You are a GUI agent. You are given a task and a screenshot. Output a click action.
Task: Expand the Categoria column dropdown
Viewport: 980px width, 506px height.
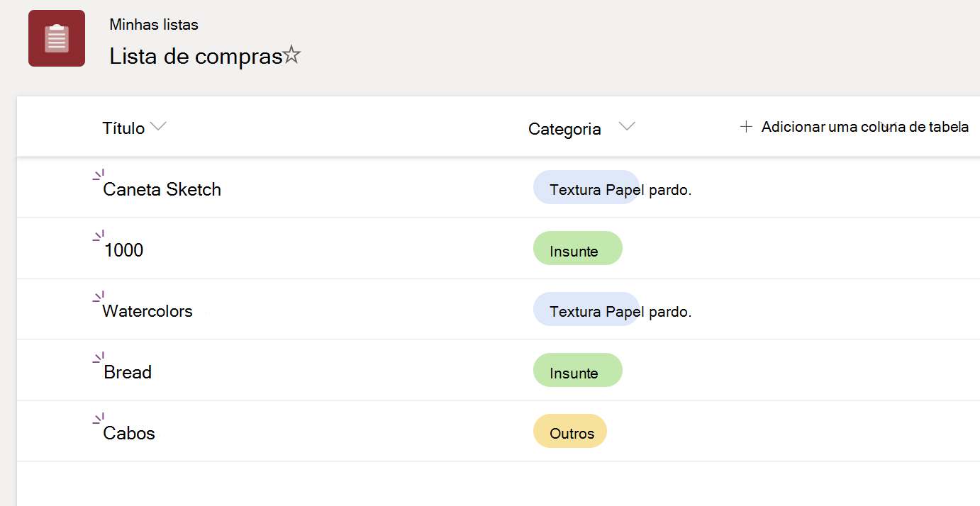[x=627, y=126]
